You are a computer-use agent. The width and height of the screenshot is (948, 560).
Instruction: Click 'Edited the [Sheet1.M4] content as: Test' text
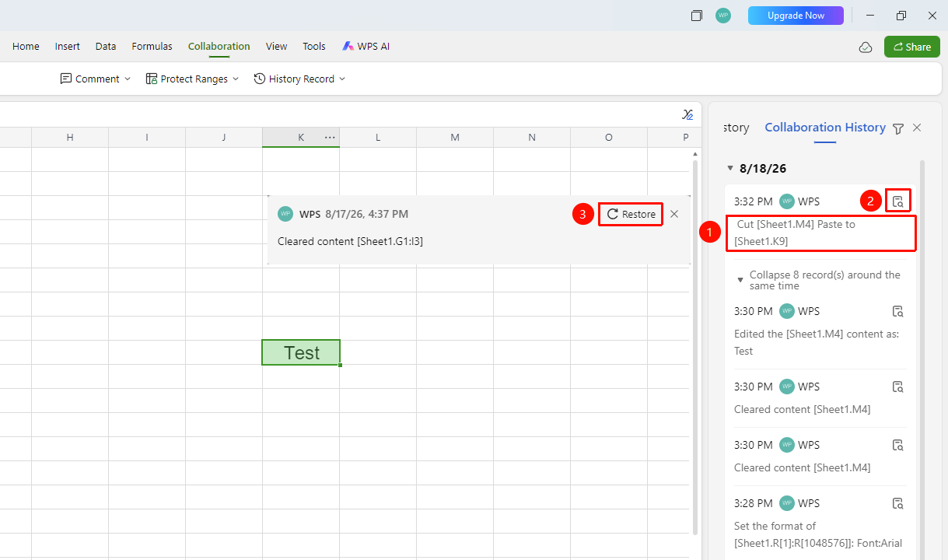pos(817,342)
